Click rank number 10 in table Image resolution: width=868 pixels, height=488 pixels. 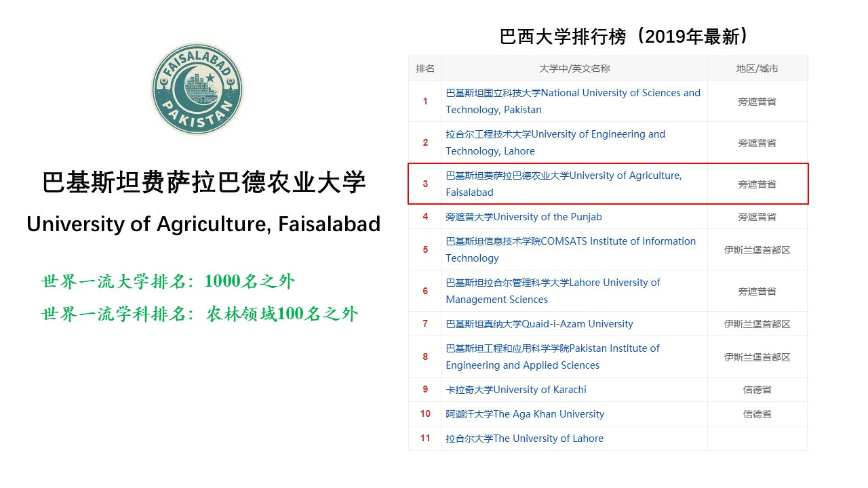[425, 414]
